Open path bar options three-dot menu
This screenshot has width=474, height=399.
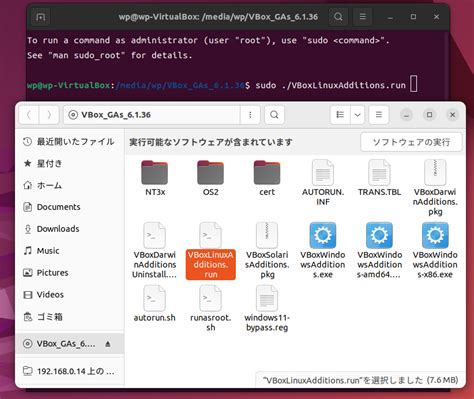tap(250, 115)
